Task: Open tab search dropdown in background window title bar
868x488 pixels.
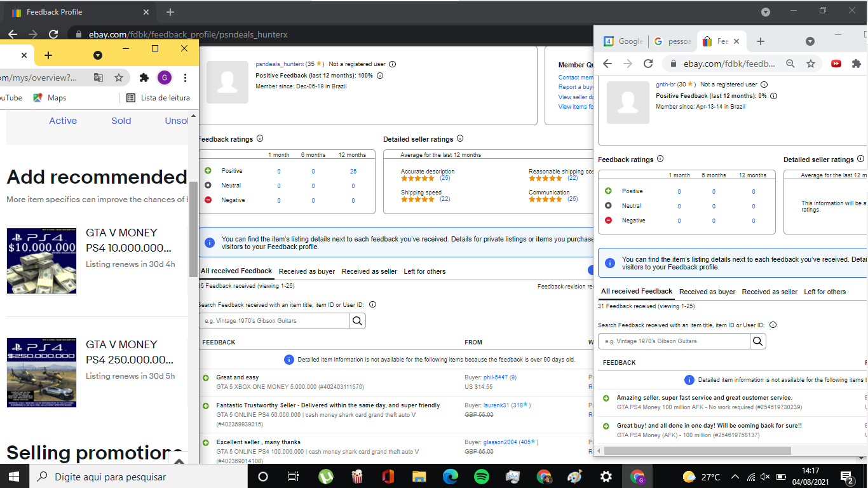Action: click(766, 12)
